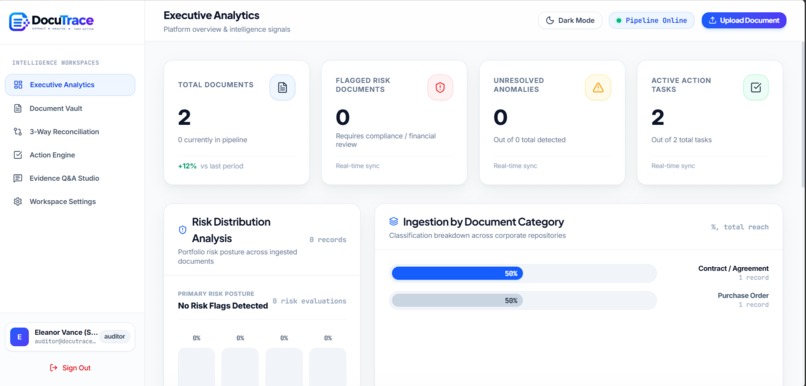Click the Pipeline Online status pill
The width and height of the screenshot is (806, 386).
651,21
